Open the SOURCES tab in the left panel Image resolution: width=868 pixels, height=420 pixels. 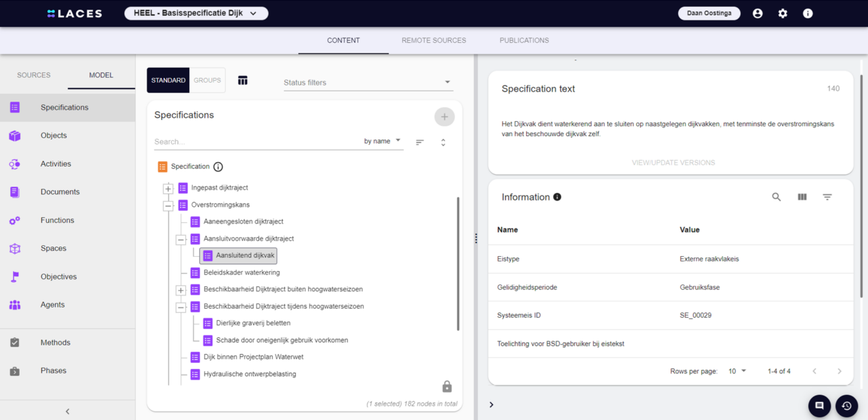tap(33, 75)
